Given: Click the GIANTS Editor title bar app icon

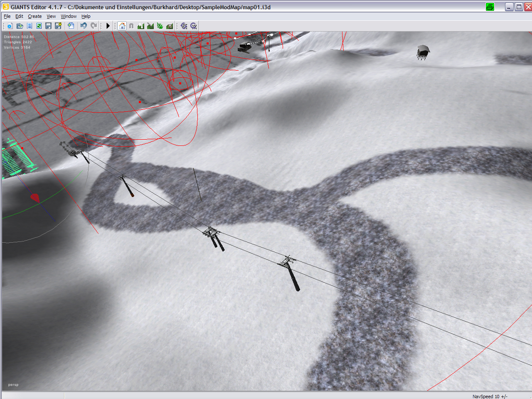Looking at the screenshot, I should 5,7.
